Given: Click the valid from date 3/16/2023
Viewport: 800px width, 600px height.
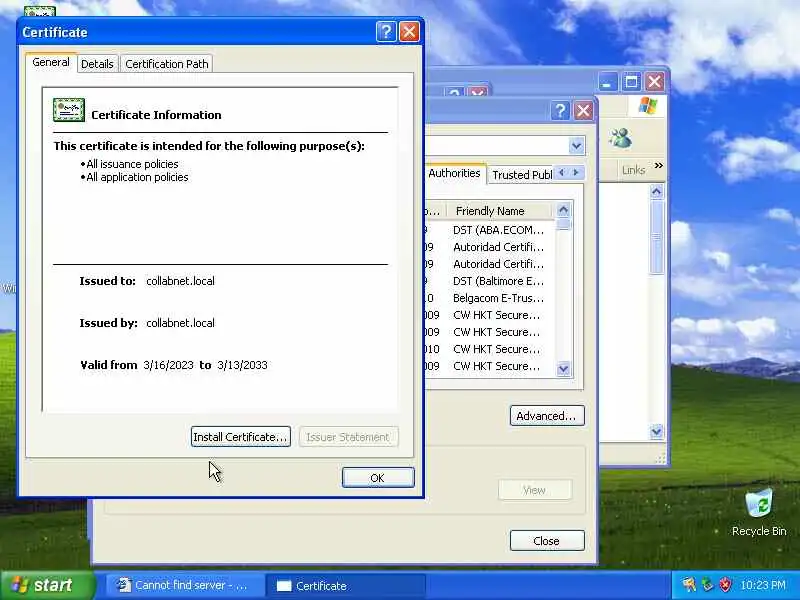Looking at the screenshot, I should pyautogui.click(x=168, y=365).
